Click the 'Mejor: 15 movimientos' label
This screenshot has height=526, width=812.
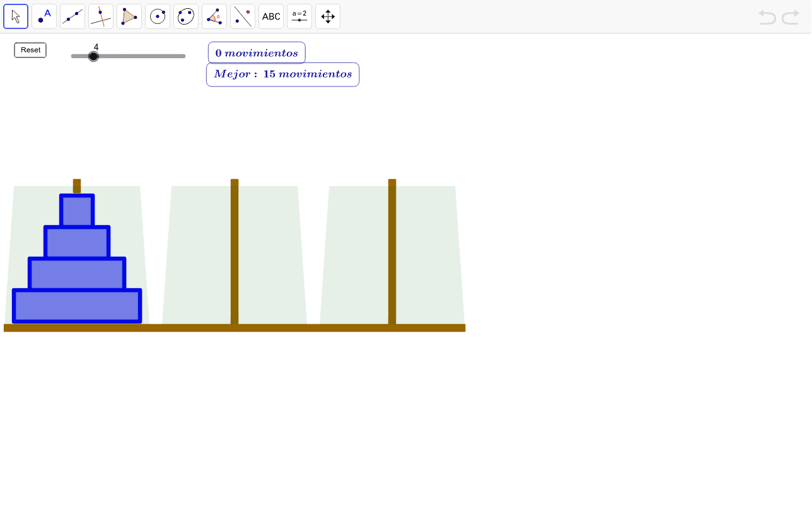[x=282, y=74]
